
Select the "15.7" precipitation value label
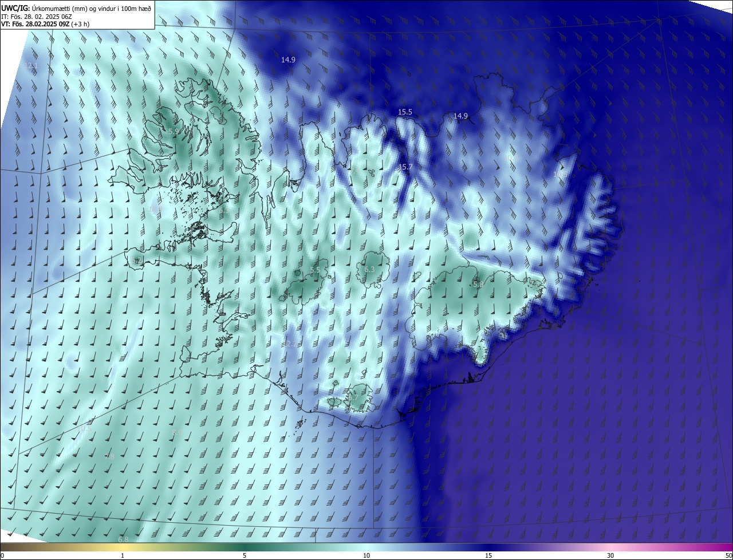[405, 167]
